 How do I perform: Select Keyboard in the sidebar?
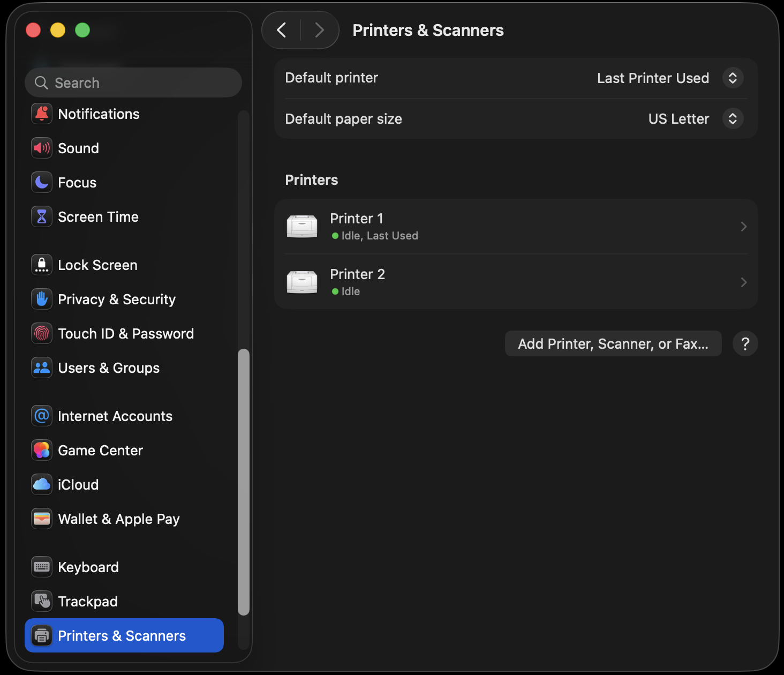coord(88,567)
